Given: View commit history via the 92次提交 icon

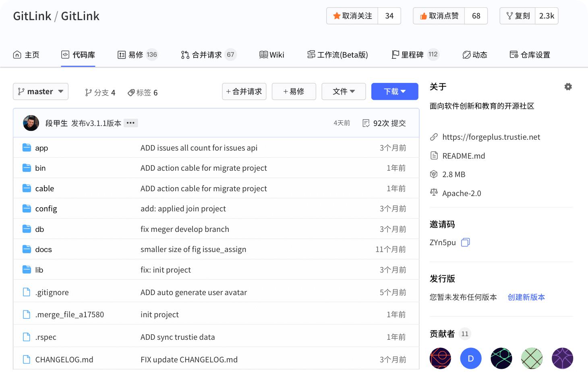Looking at the screenshot, I should tap(366, 123).
